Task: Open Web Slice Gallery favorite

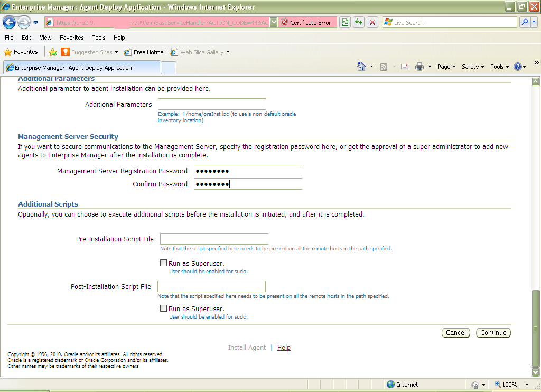Action: [198, 52]
